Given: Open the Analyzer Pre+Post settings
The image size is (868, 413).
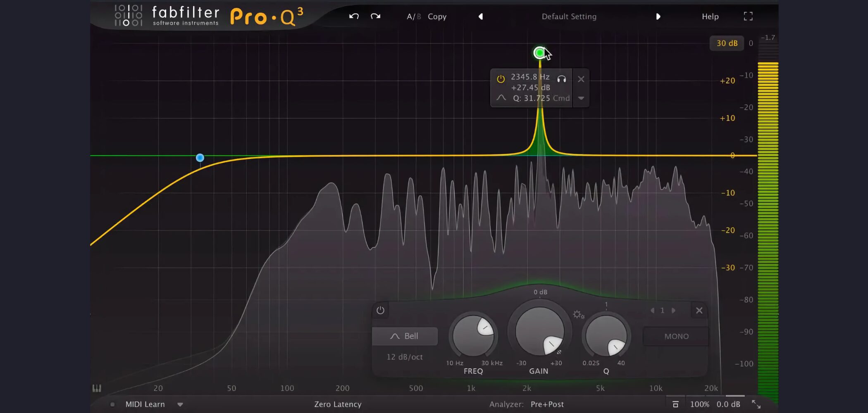Looking at the screenshot, I should tap(547, 404).
